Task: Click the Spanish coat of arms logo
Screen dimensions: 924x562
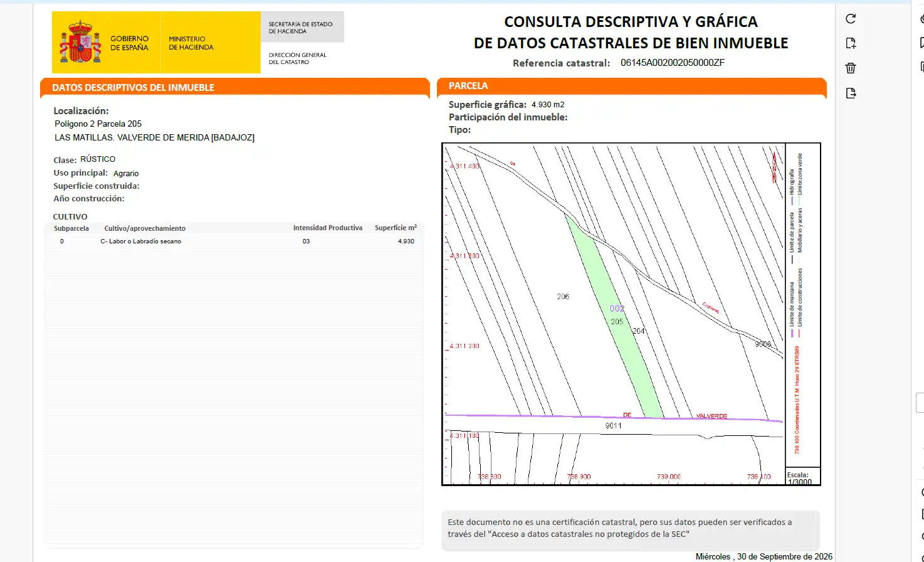Action: pos(80,42)
